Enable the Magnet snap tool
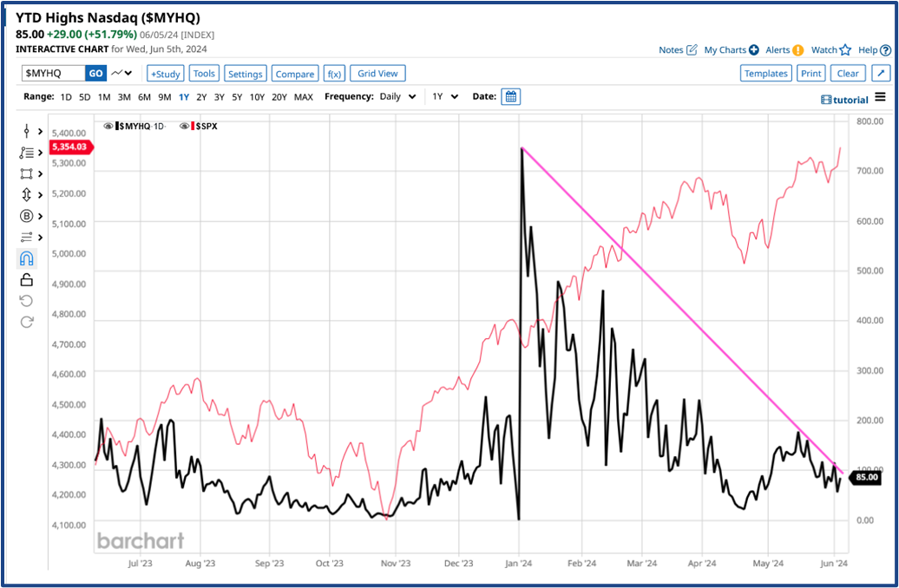The width and height of the screenshot is (899, 588). 26,258
